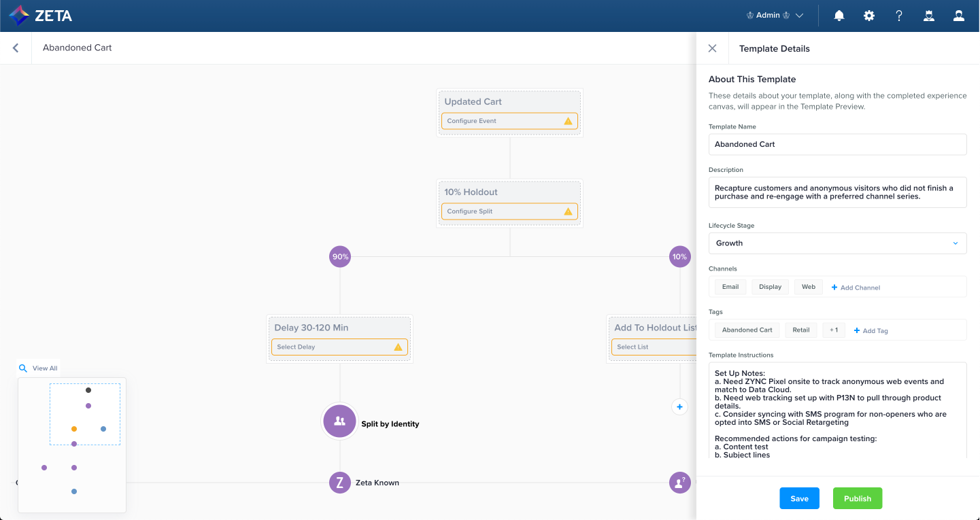Click the plus icon under holdout branch

pyautogui.click(x=679, y=407)
